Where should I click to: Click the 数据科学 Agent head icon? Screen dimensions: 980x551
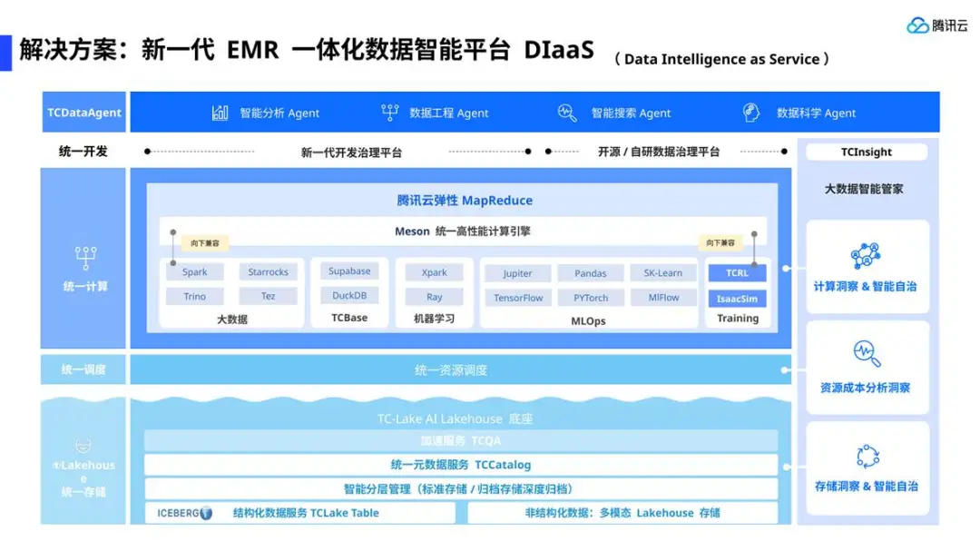click(x=750, y=113)
